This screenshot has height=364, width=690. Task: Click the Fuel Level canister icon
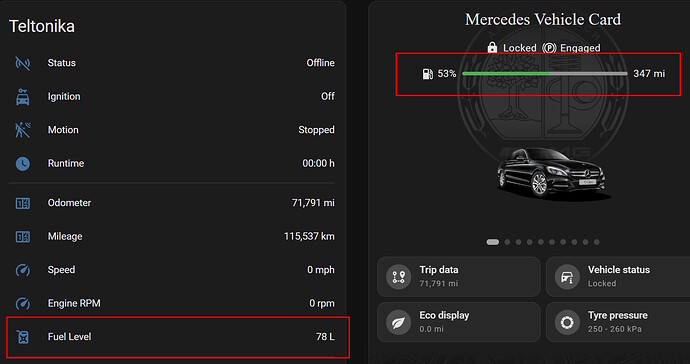click(22, 337)
